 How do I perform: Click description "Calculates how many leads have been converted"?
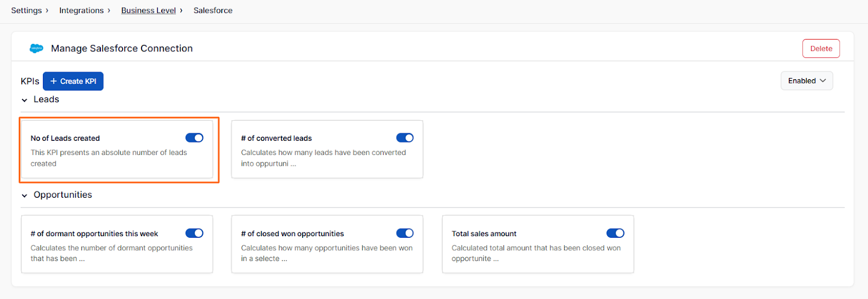pos(324,158)
